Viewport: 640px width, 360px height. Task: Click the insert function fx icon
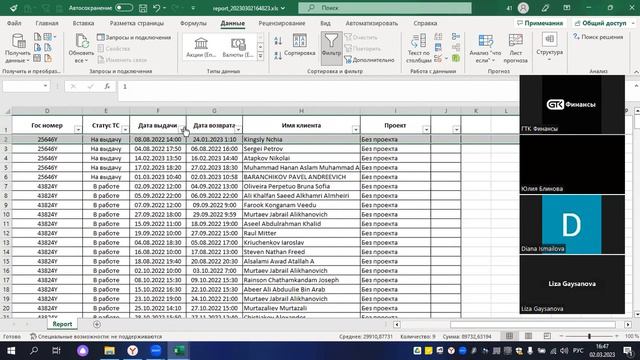pyautogui.click(x=107, y=86)
